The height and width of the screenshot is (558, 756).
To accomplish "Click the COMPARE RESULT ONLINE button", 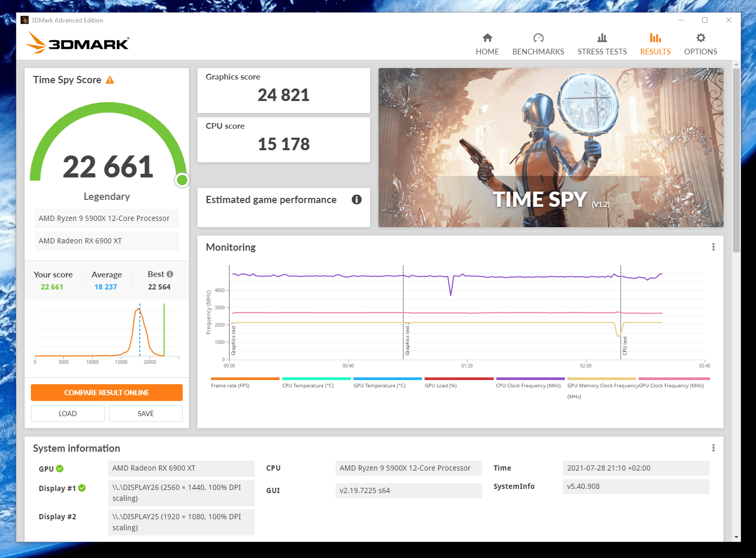I will 107,393.
